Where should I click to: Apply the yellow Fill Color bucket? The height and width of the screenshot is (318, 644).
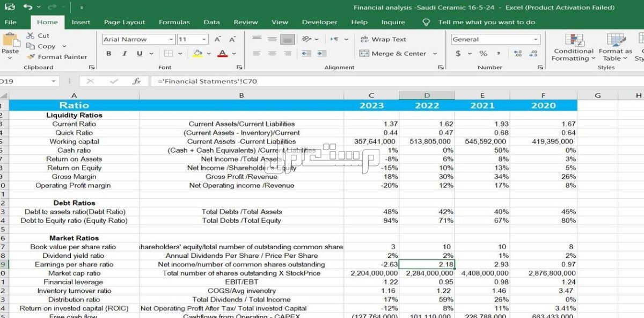(x=197, y=54)
